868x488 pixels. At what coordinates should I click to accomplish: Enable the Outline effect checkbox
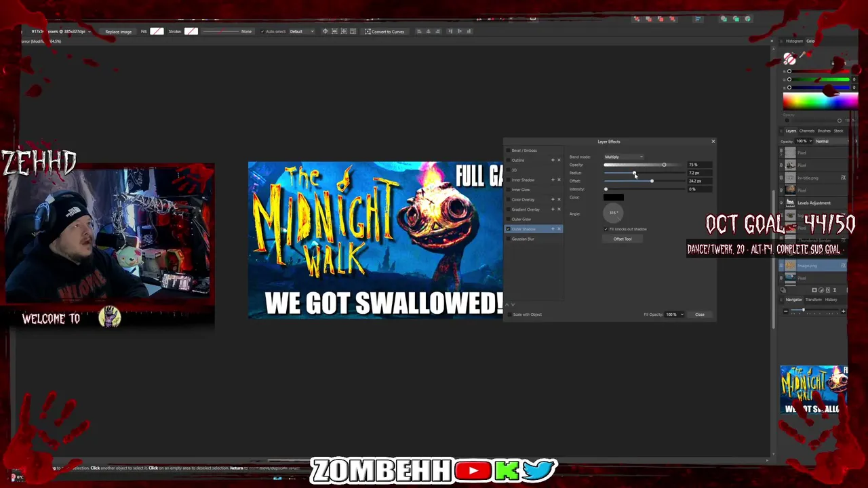tap(508, 160)
